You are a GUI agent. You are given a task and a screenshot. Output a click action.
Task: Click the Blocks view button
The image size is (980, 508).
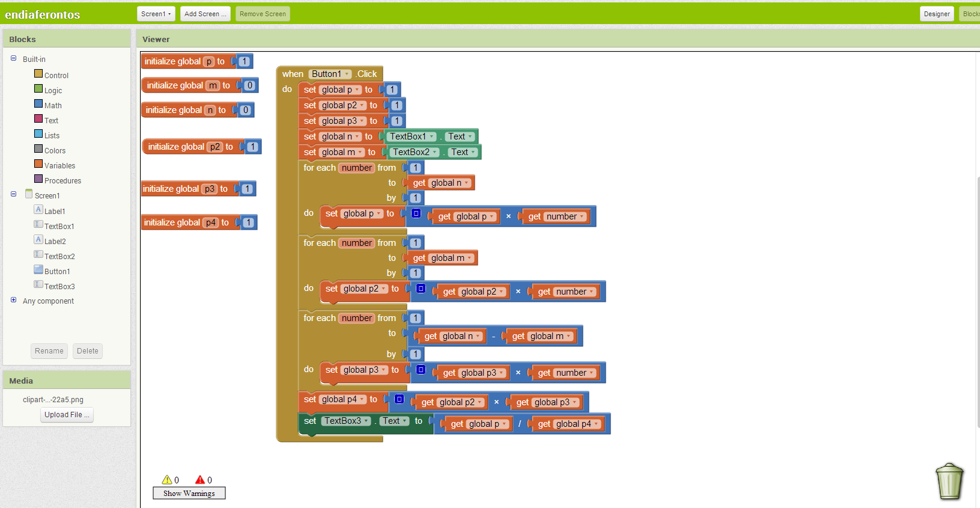(x=969, y=14)
